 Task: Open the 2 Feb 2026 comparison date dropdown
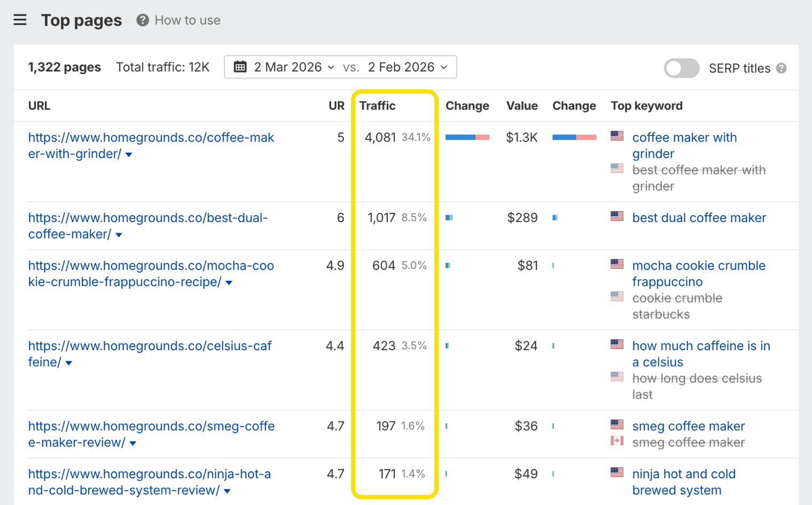pos(443,67)
